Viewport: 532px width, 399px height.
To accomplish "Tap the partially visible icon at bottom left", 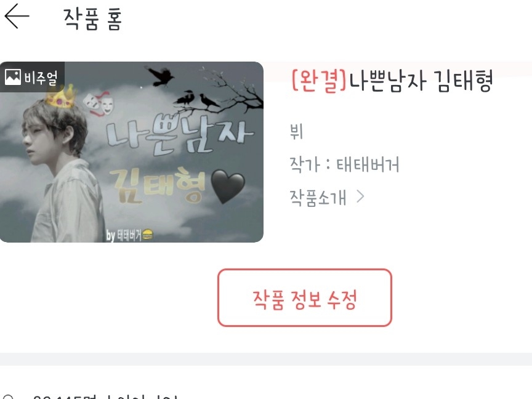I will 7,397.
